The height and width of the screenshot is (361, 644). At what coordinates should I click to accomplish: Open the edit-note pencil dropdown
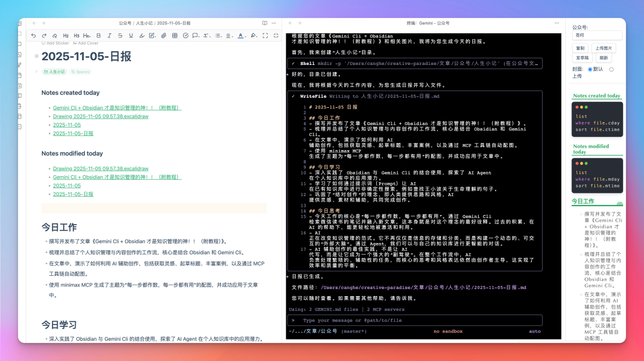tap(153, 36)
